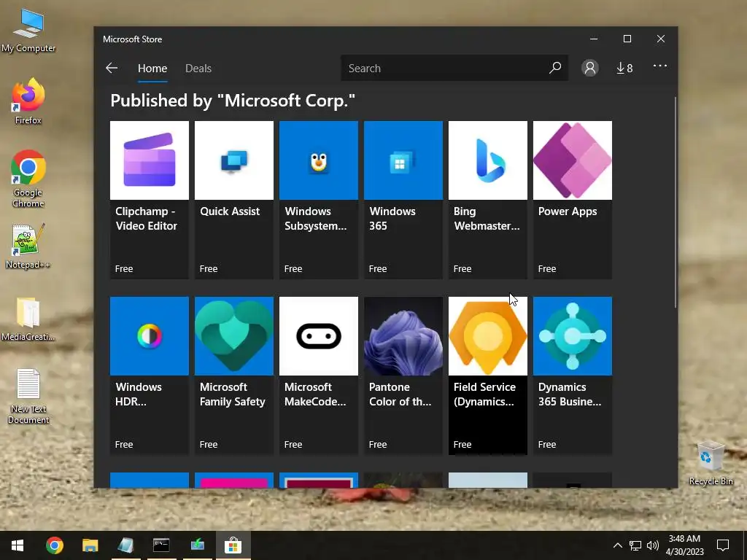
Task: Select the Notepad++ desktop shortcut
Action: click(28, 246)
